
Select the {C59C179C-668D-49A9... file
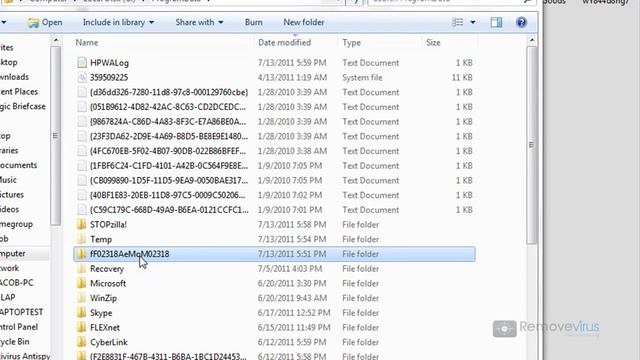[x=169, y=210]
